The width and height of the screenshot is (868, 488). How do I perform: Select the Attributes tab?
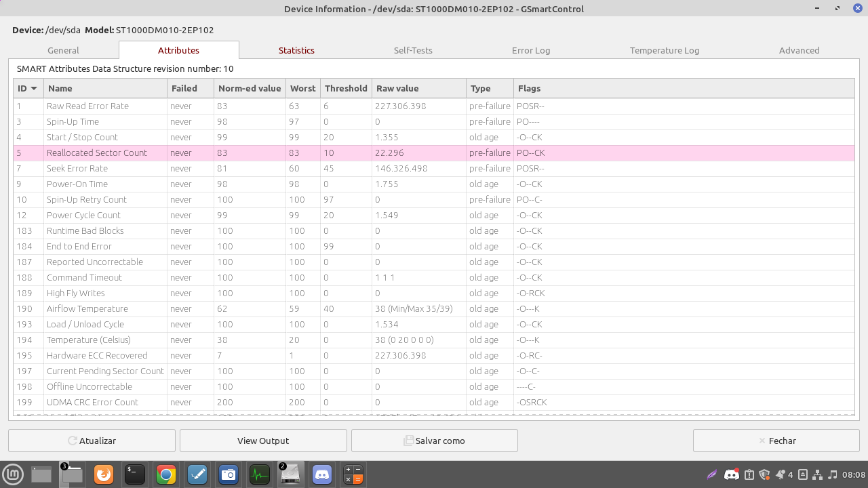[178, 50]
